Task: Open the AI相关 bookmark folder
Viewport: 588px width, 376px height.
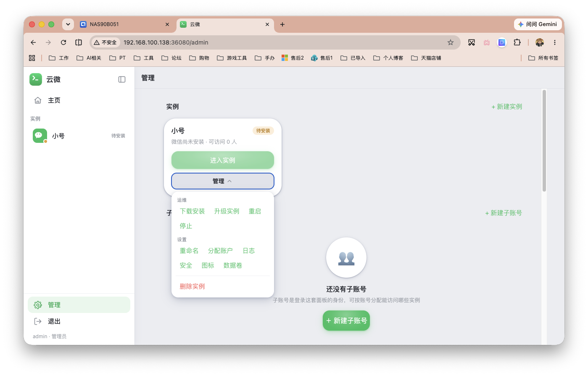Action: pyautogui.click(x=89, y=58)
